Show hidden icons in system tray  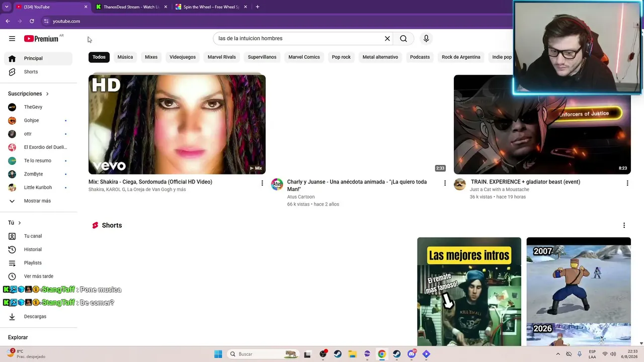(557, 354)
